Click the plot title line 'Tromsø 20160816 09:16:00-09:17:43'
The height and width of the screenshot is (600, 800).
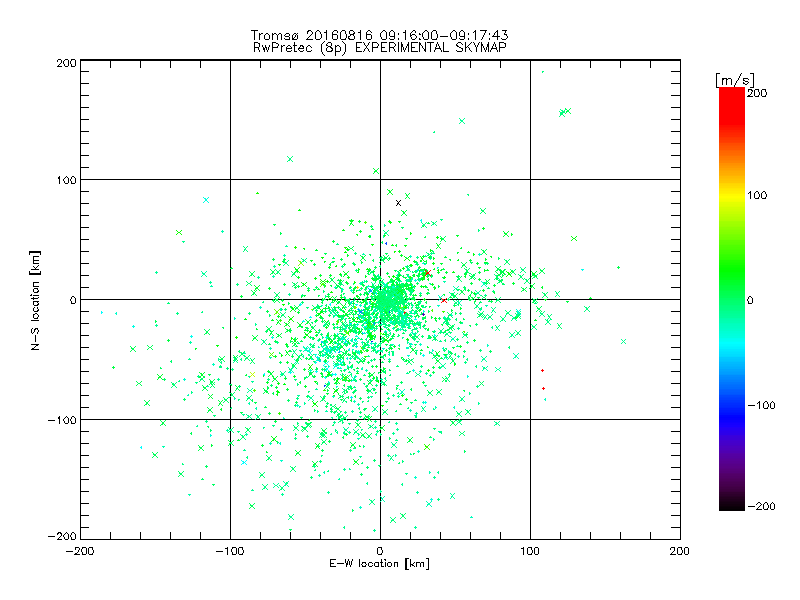click(x=379, y=35)
